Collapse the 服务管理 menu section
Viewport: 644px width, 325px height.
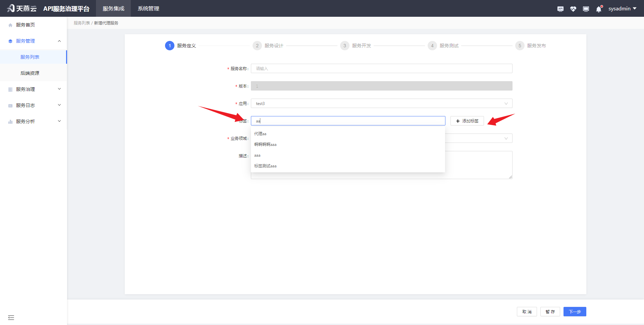tap(59, 41)
